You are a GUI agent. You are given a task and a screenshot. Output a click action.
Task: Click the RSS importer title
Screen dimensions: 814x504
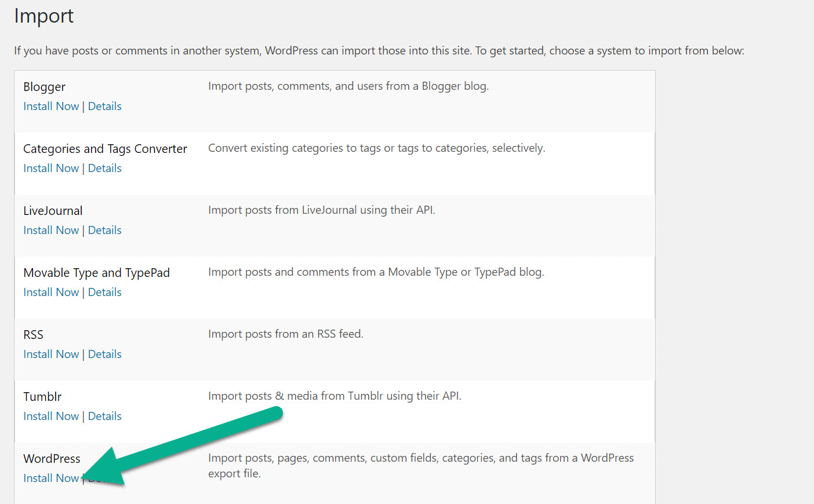[x=33, y=334]
